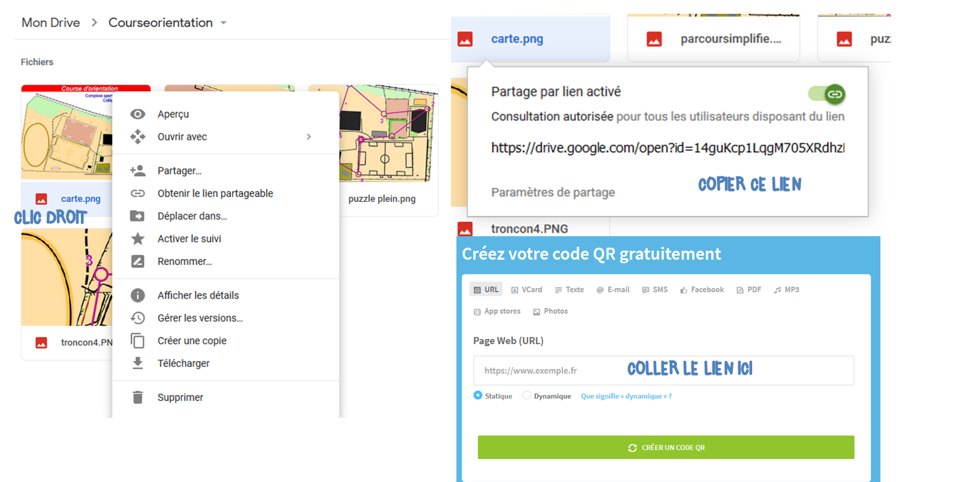Select the Statique radio button
This screenshot has height=482, width=980.
[x=478, y=395]
